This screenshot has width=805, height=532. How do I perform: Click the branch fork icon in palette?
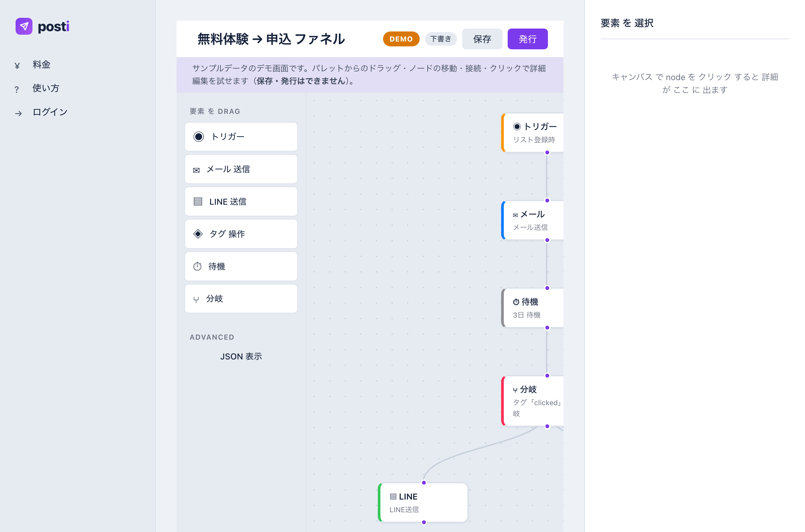click(x=196, y=300)
